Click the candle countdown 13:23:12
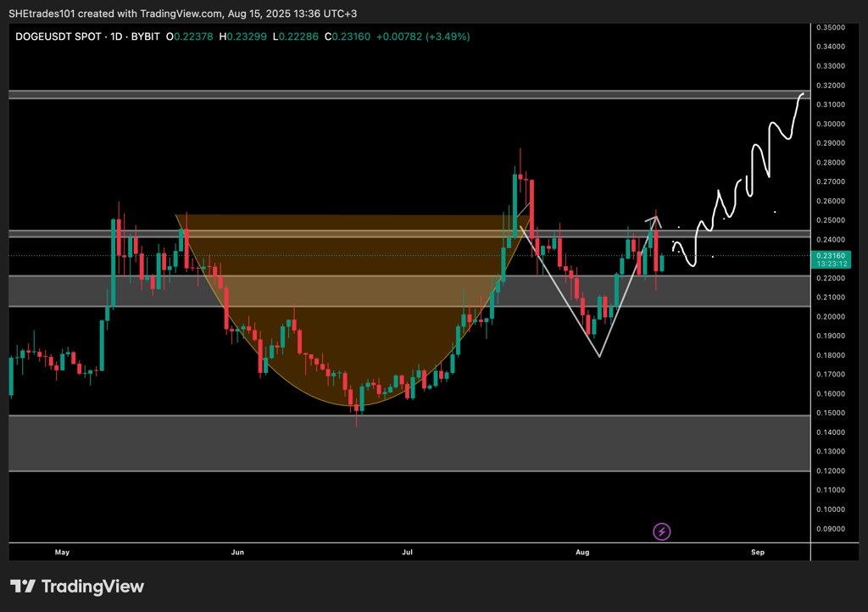This screenshot has height=612, width=868. pos(832,264)
